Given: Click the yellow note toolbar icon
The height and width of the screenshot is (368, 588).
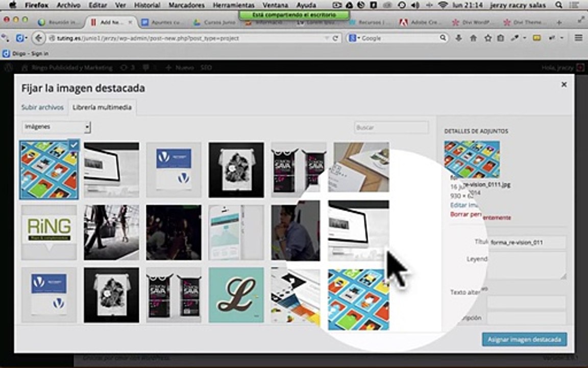Looking at the screenshot, I should [536, 38].
